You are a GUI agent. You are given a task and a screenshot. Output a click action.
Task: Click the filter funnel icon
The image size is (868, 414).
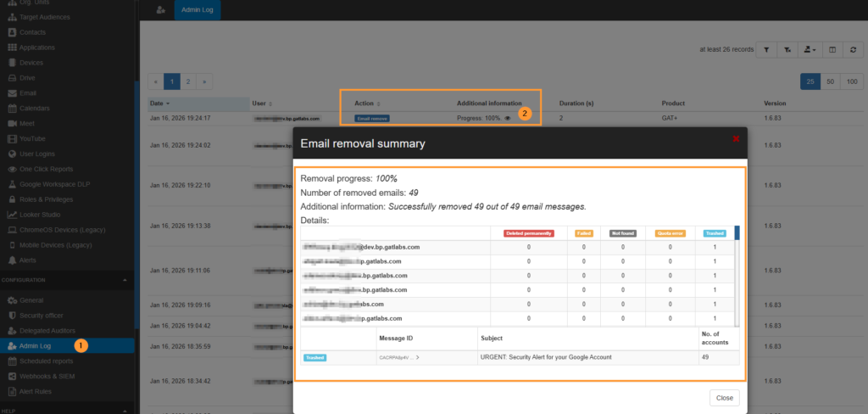point(765,50)
